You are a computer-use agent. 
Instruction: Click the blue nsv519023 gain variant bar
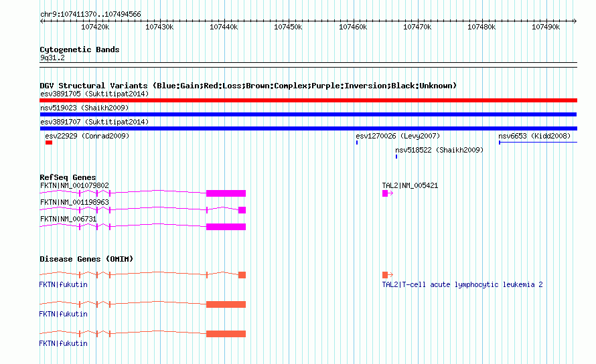[x=308, y=114]
